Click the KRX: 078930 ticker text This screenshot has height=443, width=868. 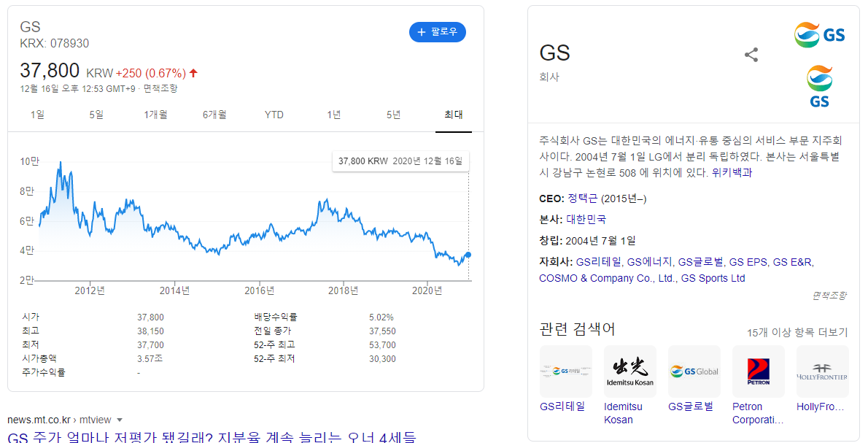pos(54,43)
